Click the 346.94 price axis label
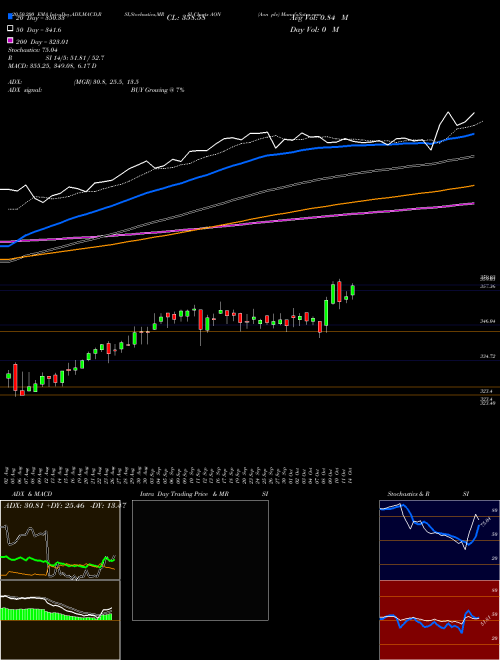500x660 pixels. pyautogui.click(x=488, y=321)
